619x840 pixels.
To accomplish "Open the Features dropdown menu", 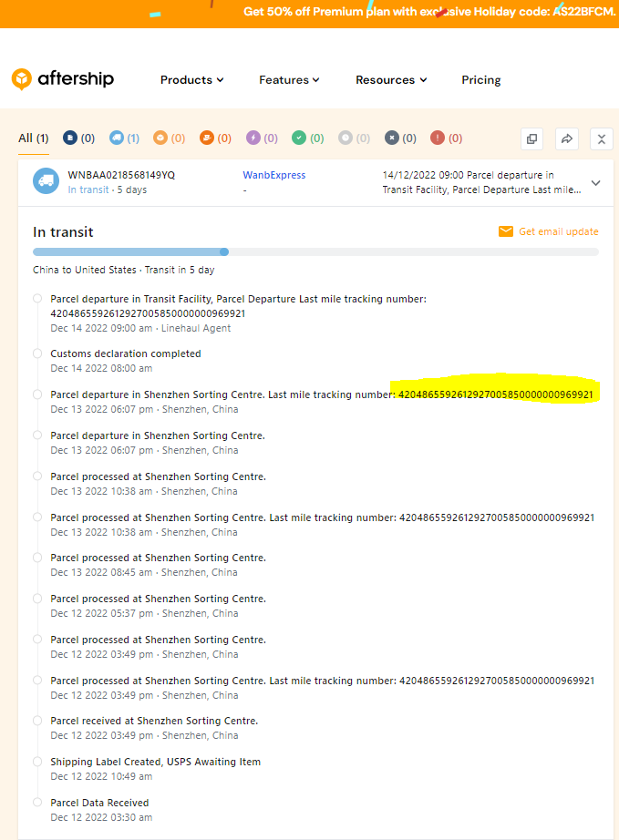I will click(x=289, y=80).
